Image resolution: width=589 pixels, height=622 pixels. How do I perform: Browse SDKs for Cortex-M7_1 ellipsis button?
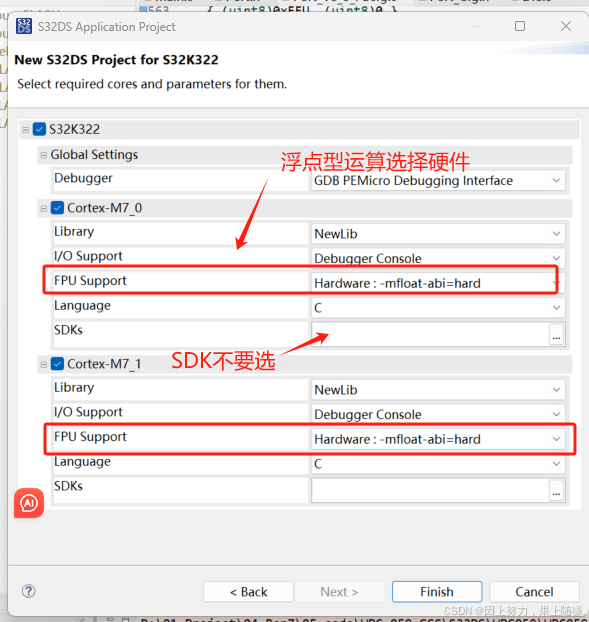[556, 490]
